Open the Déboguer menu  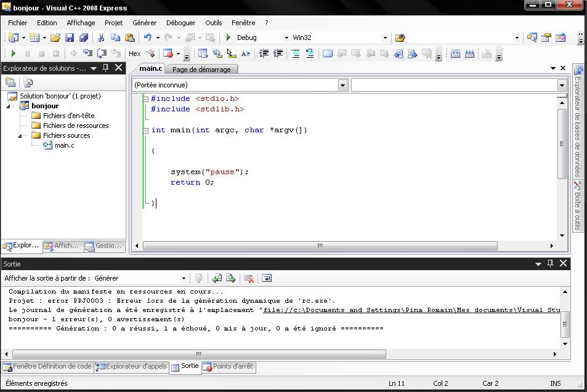180,23
